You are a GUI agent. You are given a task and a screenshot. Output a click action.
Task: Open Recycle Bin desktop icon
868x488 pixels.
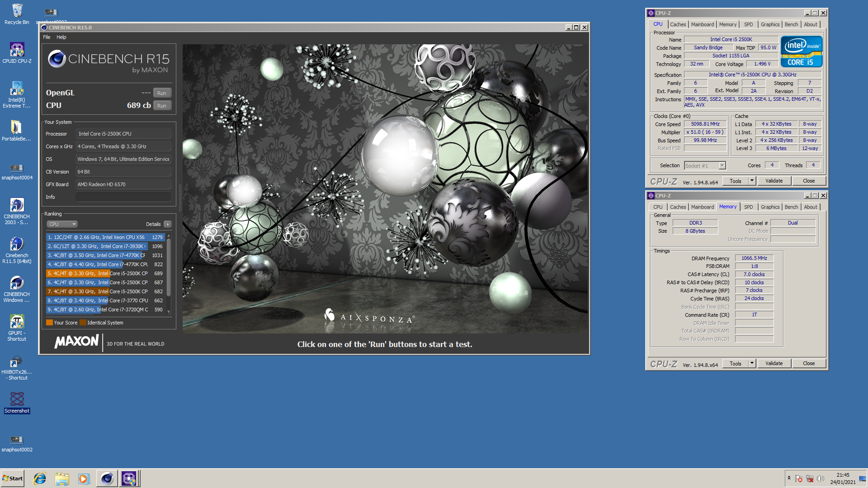17,14
